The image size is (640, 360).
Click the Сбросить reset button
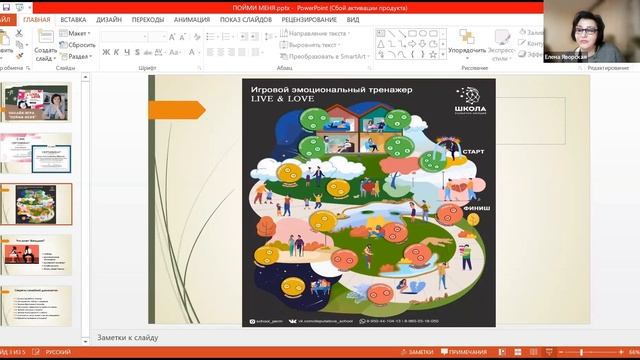pyautogui.click(x=77, y=45)
